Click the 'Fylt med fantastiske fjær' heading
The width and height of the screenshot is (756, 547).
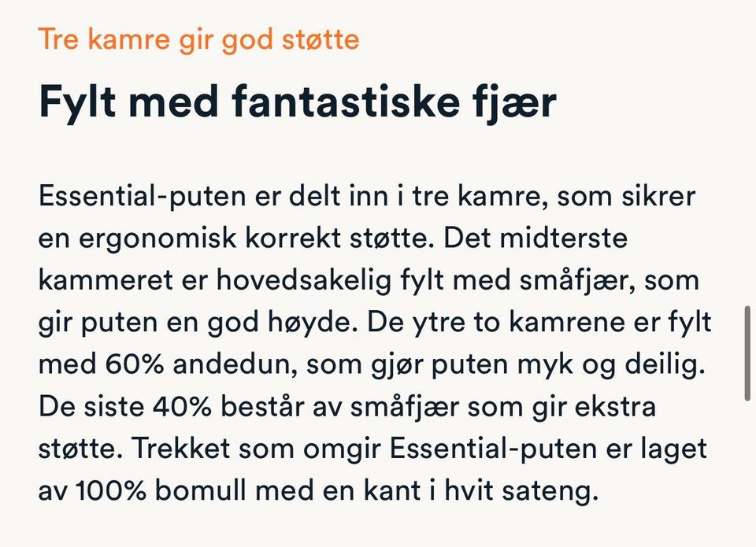point(298,102)
